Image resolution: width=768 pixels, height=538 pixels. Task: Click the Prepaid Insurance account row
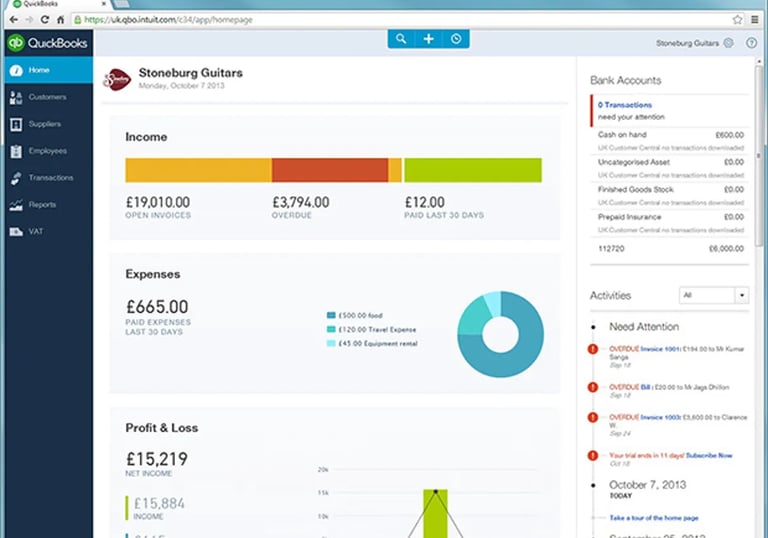tap(670, 223)
